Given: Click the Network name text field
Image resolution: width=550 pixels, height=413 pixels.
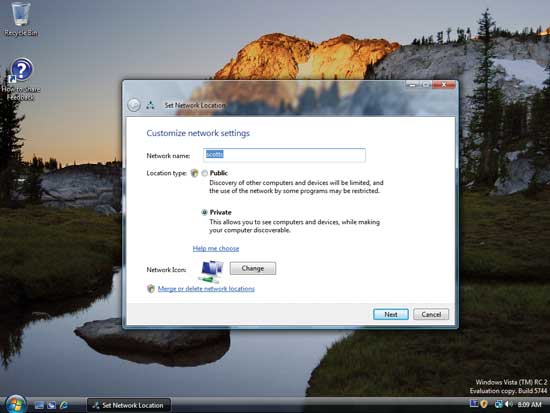Looking at the screenshot, I should 284,155.
